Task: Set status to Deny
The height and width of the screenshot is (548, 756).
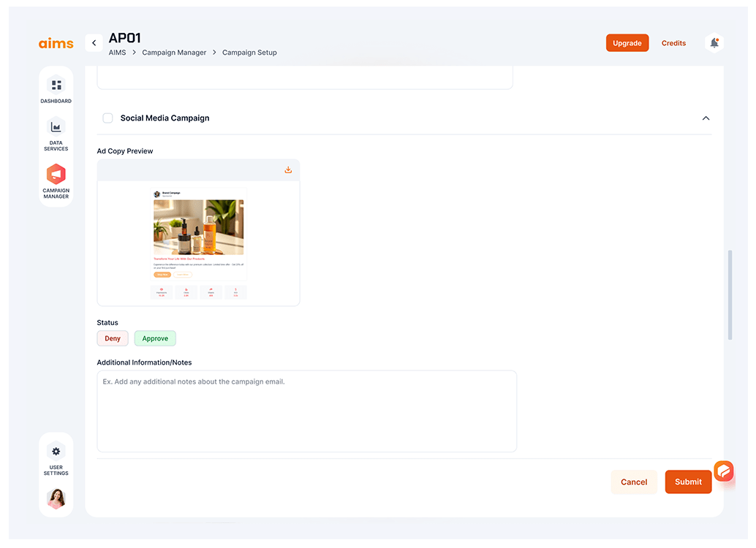Action: [113, 338]
